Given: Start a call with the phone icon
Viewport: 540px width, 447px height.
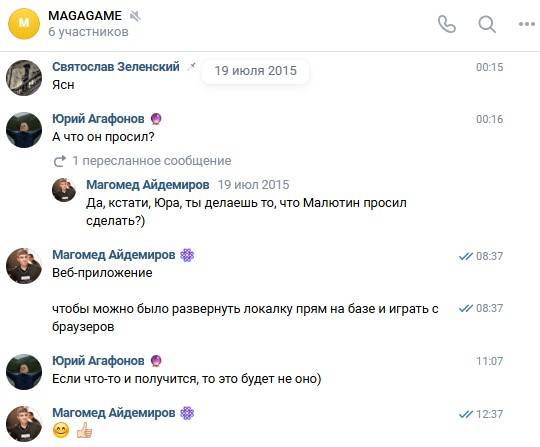Looking at the screenshot, I should tap(447, 24).
